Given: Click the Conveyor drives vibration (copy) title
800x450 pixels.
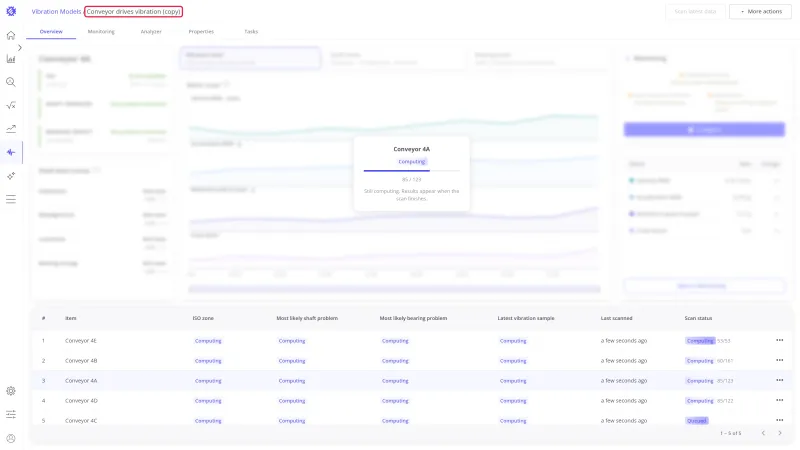Looking at the screenshot, I should click(x=134, y=11).
